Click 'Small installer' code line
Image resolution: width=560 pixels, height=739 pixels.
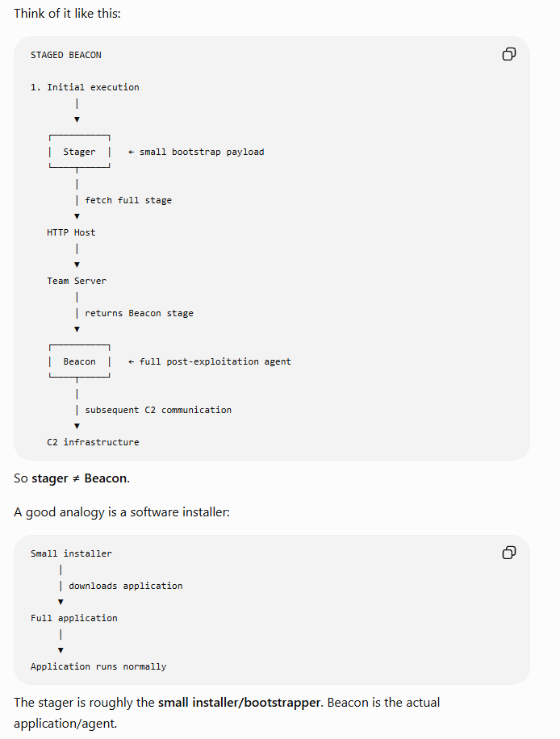tap(71, 553)
